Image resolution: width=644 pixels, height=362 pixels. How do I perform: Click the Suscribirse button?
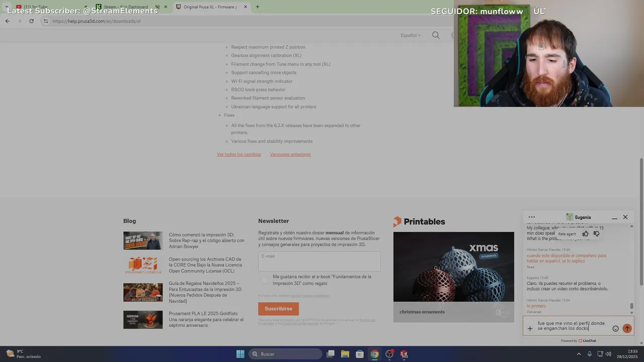click(278, 309)
